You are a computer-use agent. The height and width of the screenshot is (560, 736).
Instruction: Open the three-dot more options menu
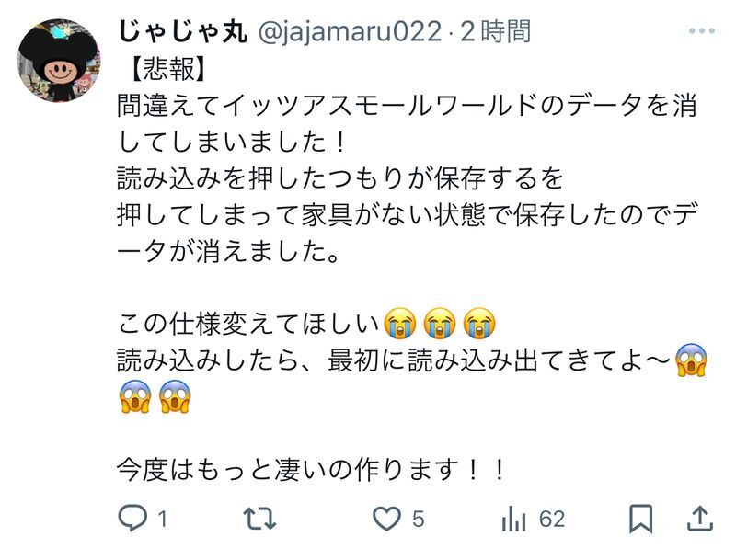(x=702, y=31)
